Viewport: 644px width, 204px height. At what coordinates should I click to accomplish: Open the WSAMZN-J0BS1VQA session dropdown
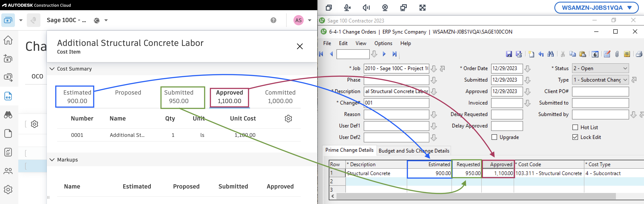pos(596,8)
